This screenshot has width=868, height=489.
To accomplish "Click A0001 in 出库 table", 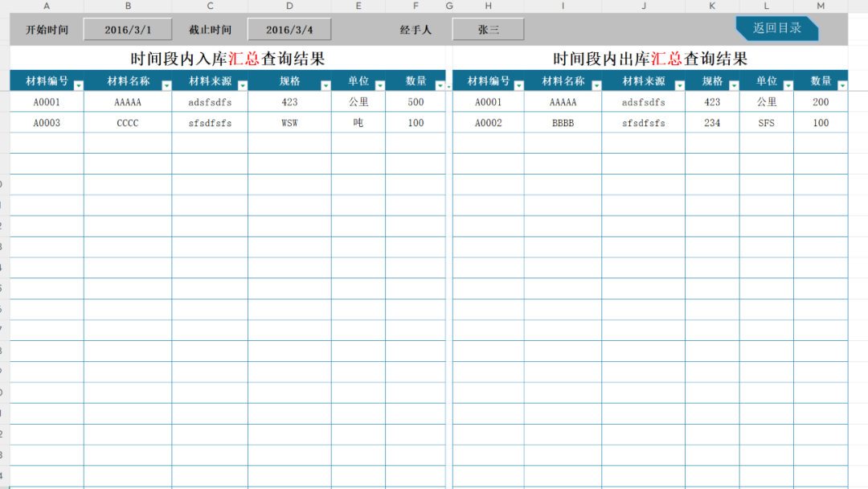I will click(x=489, y=102).
